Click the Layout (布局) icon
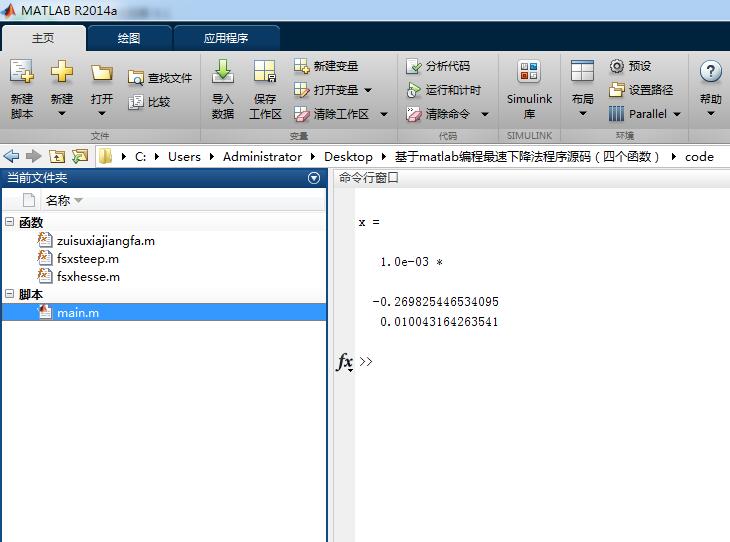The height and width of the screenshot is (542, 730). [582, 72]
